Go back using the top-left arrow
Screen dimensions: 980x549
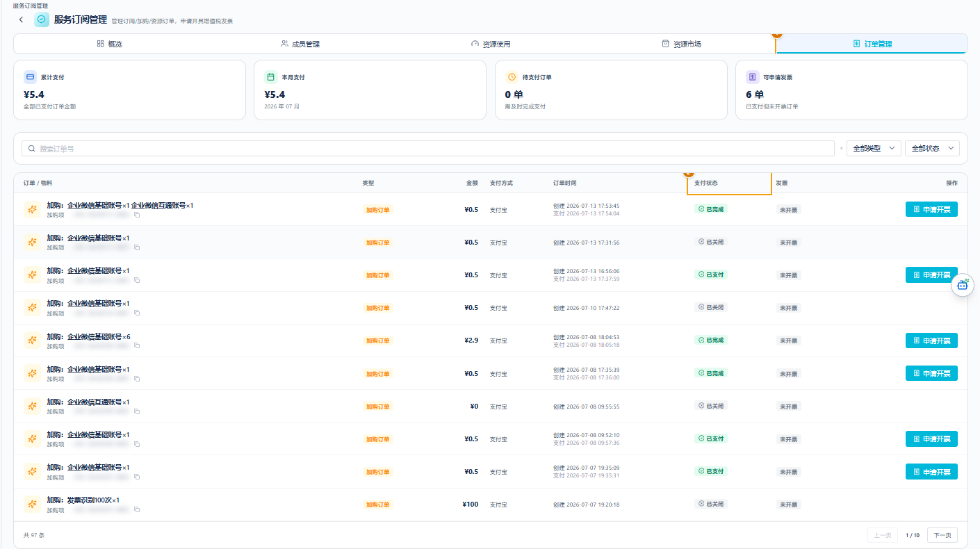[21, 19]
